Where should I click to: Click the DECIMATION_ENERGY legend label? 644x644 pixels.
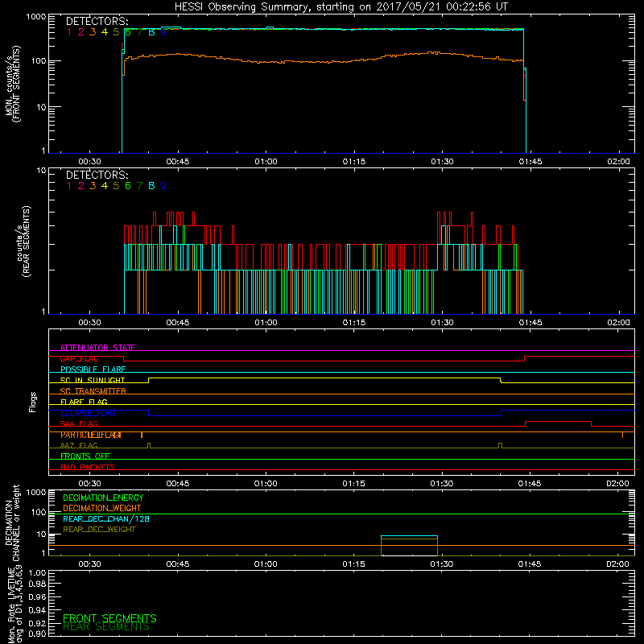103,497
